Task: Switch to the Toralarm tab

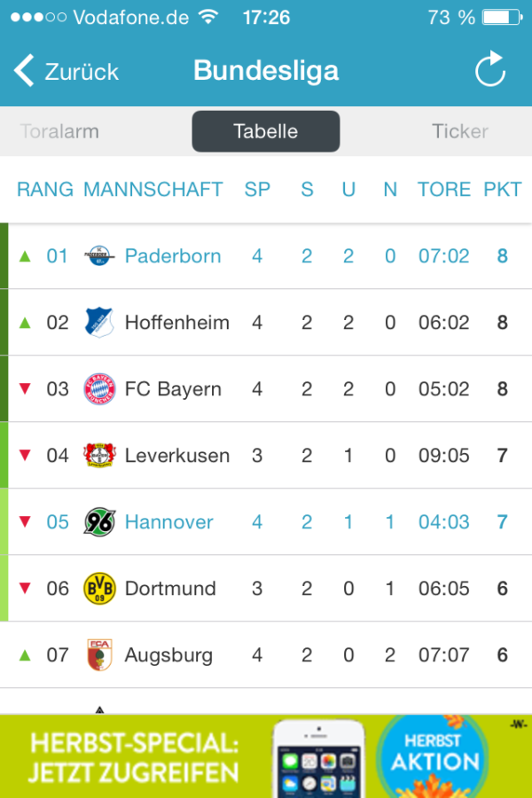Action: pyautogui.click(x=59, y=130)
